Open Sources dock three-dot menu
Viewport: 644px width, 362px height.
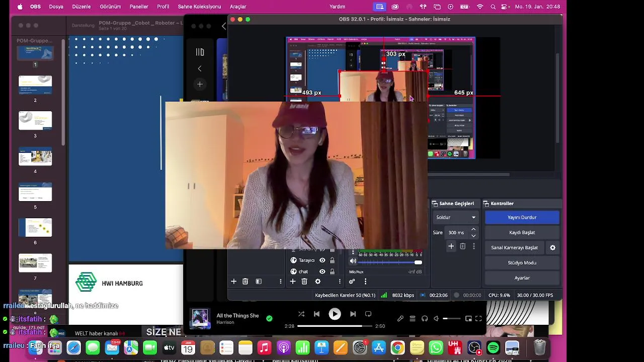point(340,282)
